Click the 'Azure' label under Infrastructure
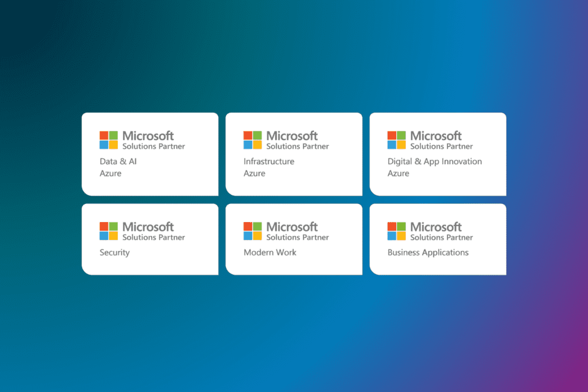The image size is (588, 392). coord(253,173)
